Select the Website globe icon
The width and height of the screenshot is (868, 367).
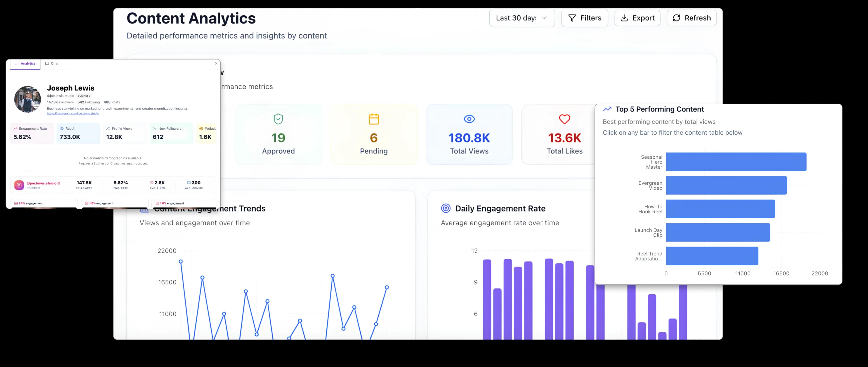click(201, 129)
